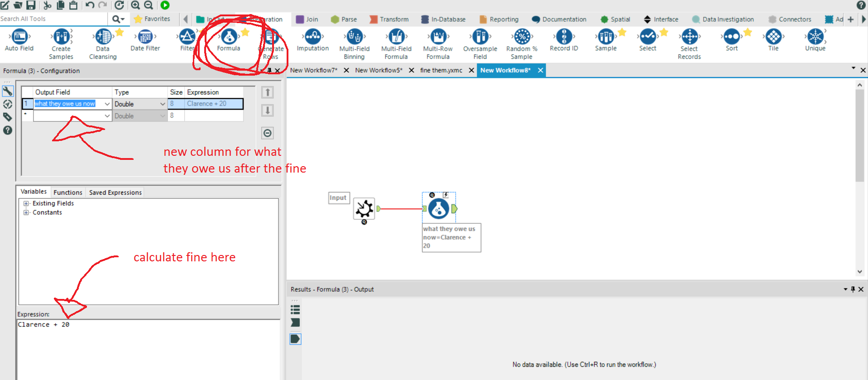
Task: Select the Multi-Row Formula tool
Action: [x=438, y=44]
